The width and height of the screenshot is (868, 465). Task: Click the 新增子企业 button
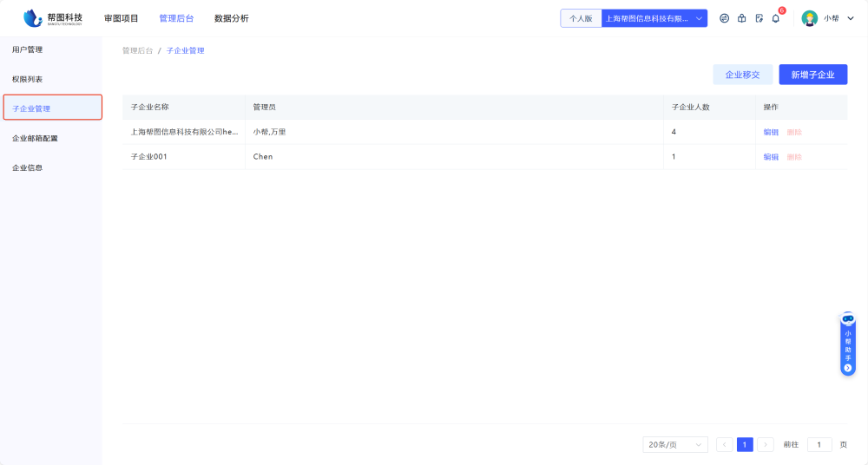coord(812,75)
